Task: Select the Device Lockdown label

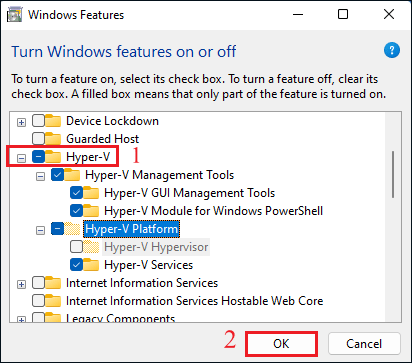Action: click(112, 121)
